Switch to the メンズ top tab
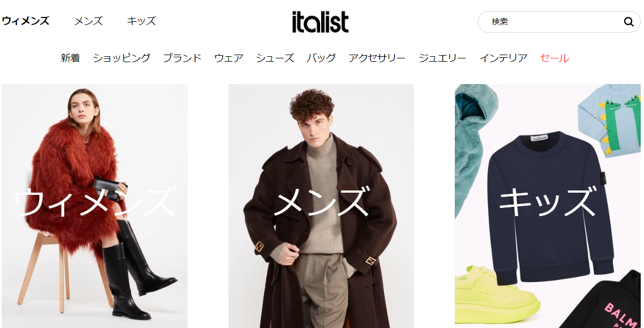Image resolution: width=644 pixels, height=328 pixels. point(88,21)
